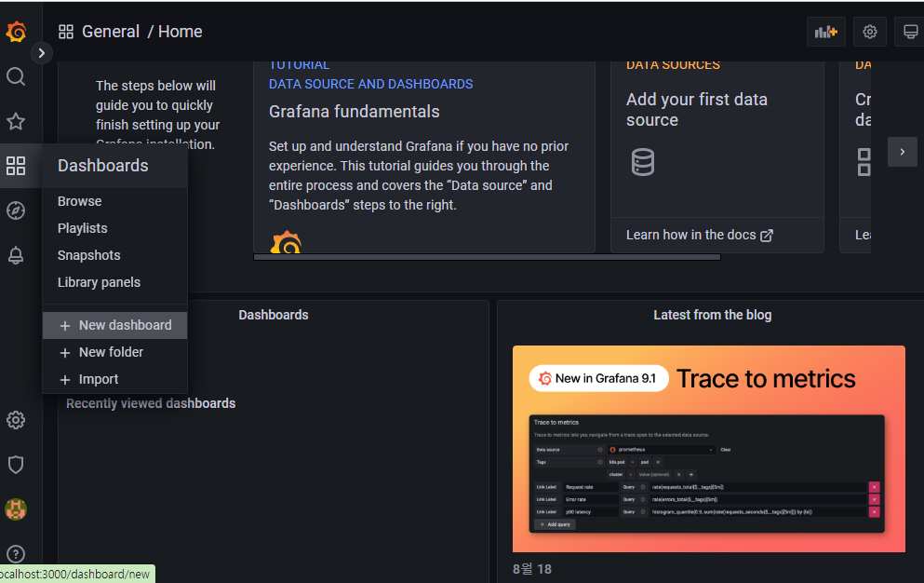Click the 8월 18 blog date
Viewport: 924px width, 583px height.
pos(532,569)
